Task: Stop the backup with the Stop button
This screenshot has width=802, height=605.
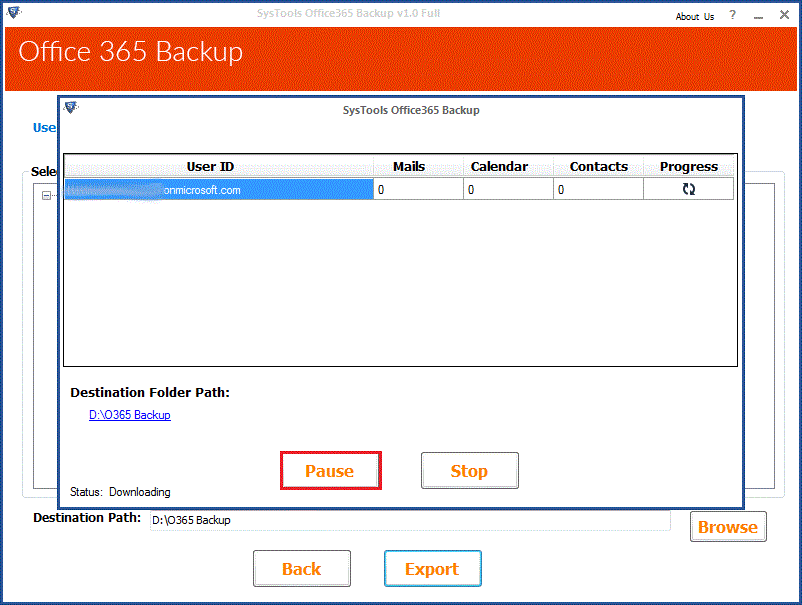Action: point(470,470)
